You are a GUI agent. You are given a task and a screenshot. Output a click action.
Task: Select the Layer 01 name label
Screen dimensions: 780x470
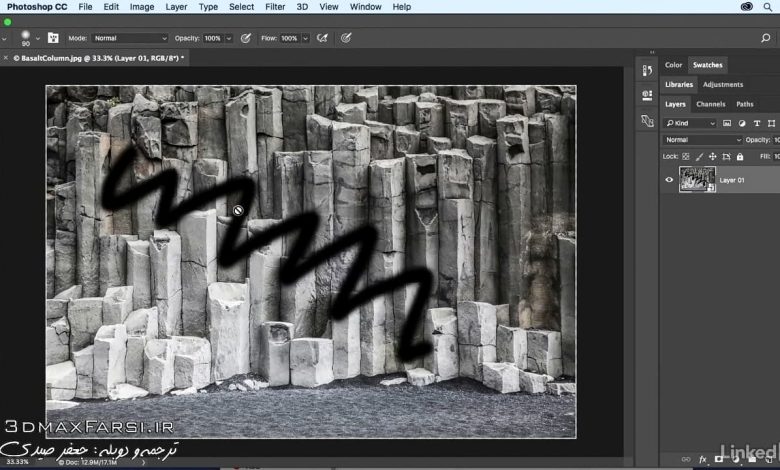732,181
